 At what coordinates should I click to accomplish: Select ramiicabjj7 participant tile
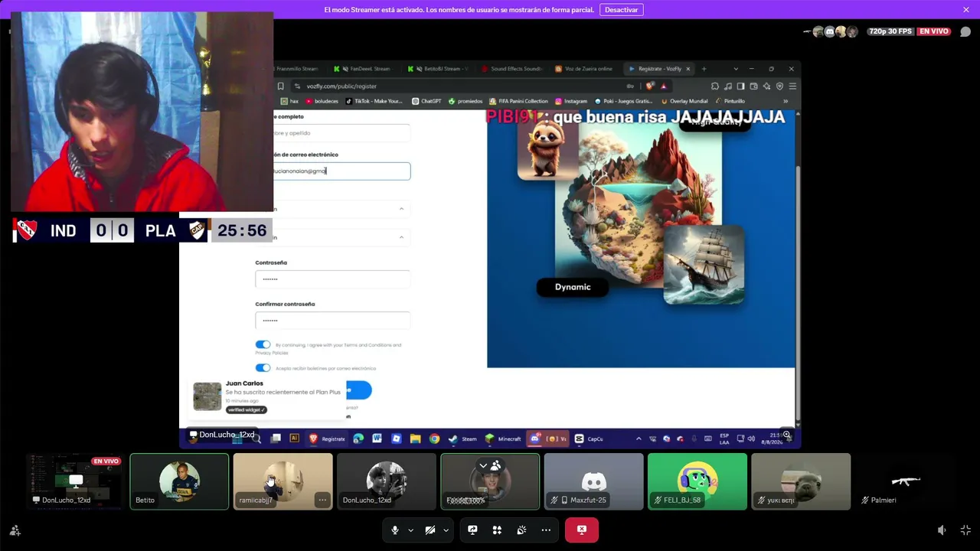[283, 481]
